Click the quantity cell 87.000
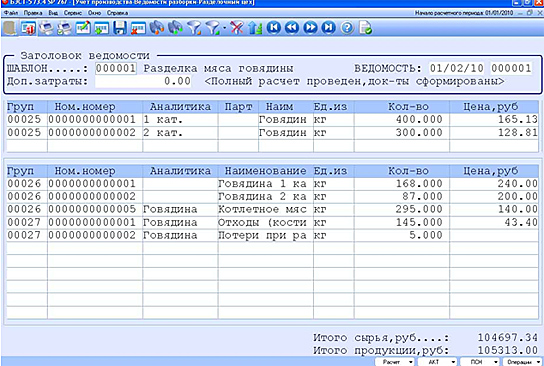 402,196
